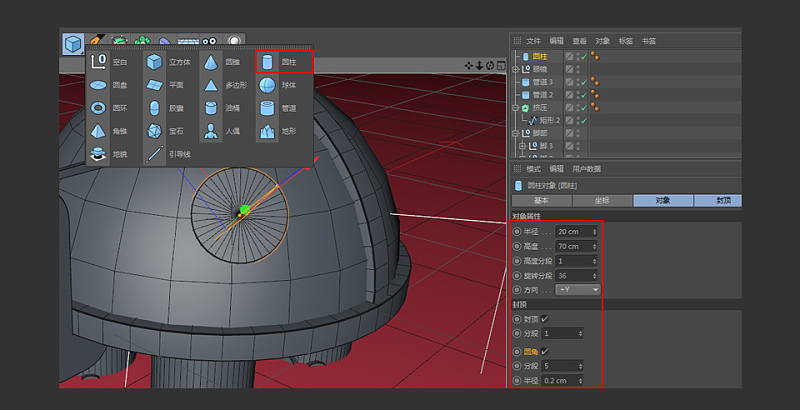Collapse the 挤压 extrude object in tree
Viewport: 800px width, 410px height.
click(516, 107)
